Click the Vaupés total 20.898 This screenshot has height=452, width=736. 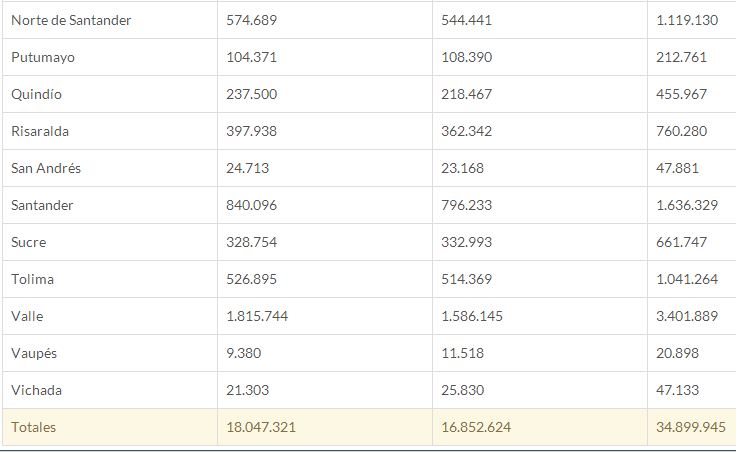tap(678, 353)
